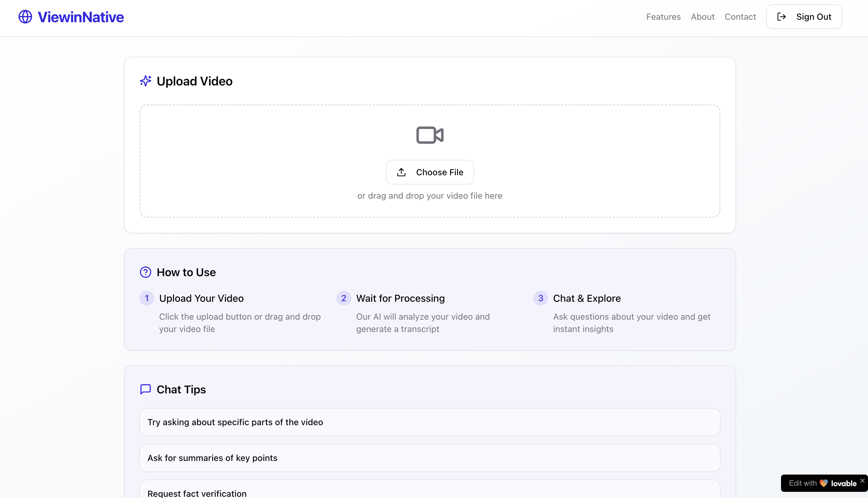The width and height of the screenshot is (868, 498).
Task: Click the video camera icon in the dropzone
Action: coord(430,135)
